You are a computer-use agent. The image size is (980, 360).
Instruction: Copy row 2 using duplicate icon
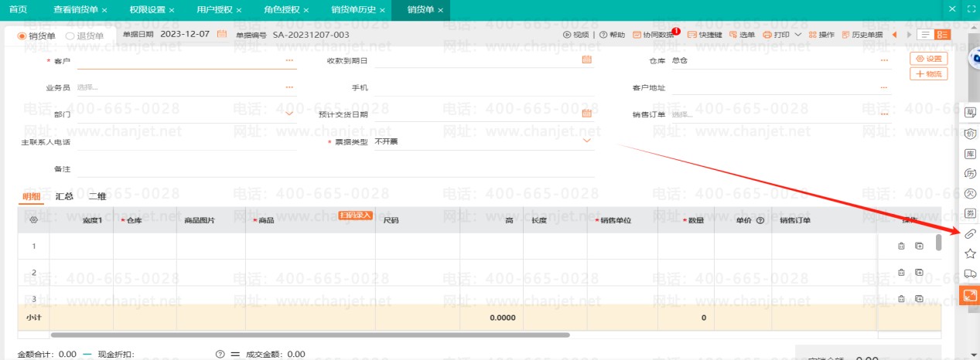pos(919,272)
